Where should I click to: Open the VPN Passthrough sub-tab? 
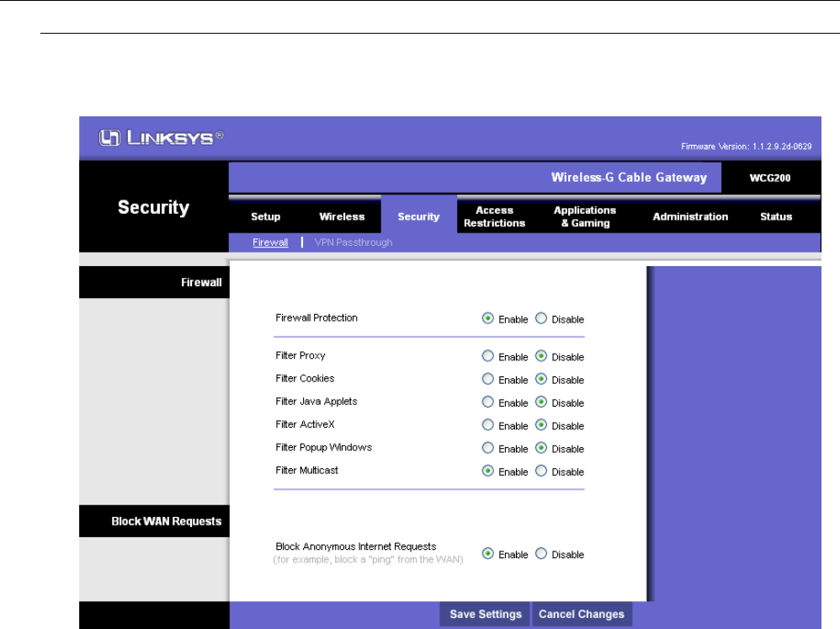(353, 243)
